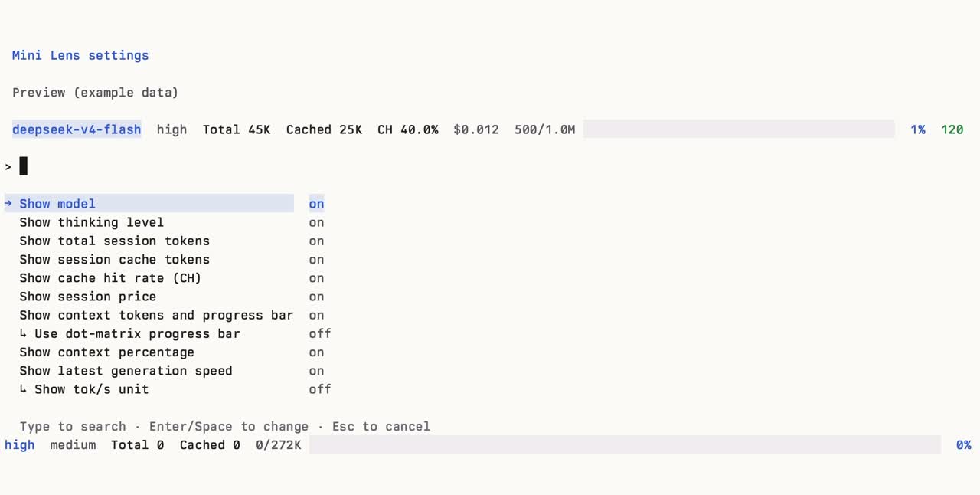Select 'Show tok/s unit' sub-option

84,389
